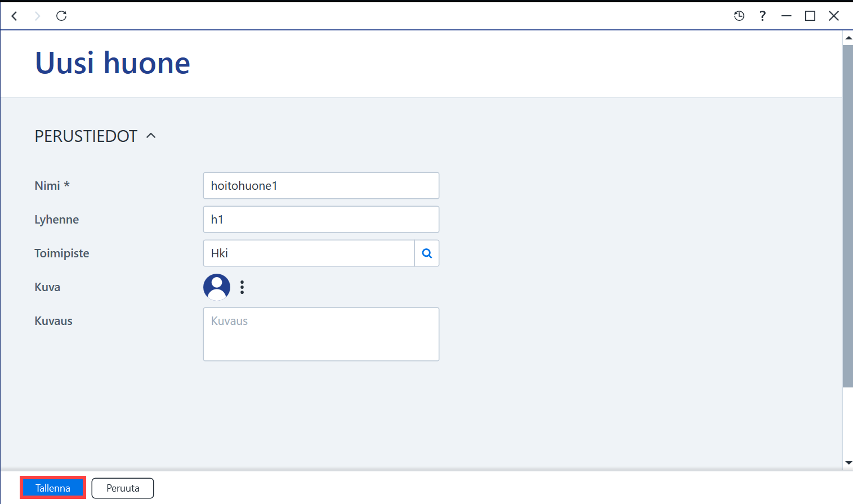Click the Kuva avatar placeholder image
Image resolution: width=853 pixels, height=504 pixels.
pyautogui.click(x=217, y=287)
